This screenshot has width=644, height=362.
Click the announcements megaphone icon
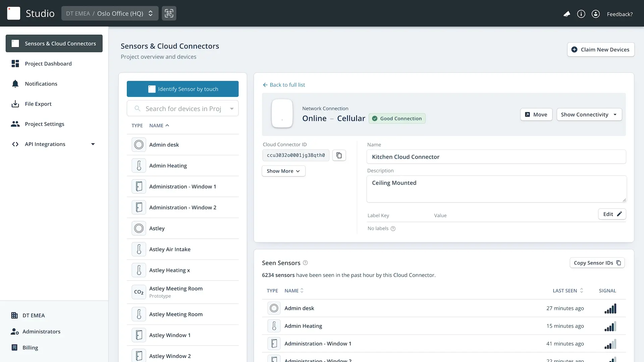click(567, 14)
